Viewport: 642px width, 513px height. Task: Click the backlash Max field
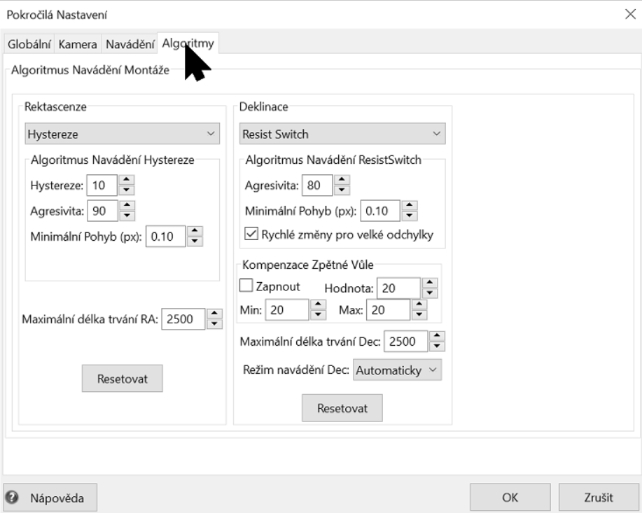tap(388, 310)
